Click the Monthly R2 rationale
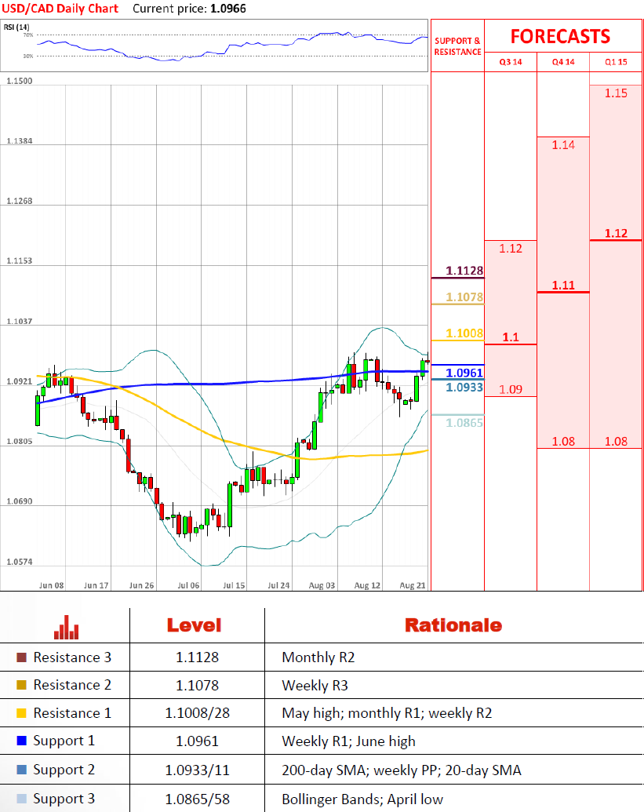The height and width of the screenshot is (812, 644). [318, 657]
